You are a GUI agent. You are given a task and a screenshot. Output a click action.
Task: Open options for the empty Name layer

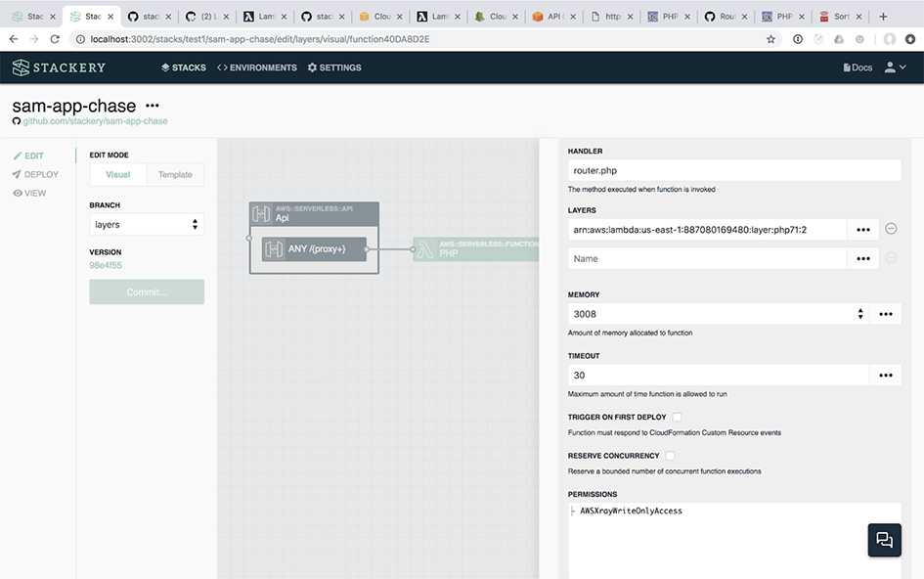coord(863,258)
